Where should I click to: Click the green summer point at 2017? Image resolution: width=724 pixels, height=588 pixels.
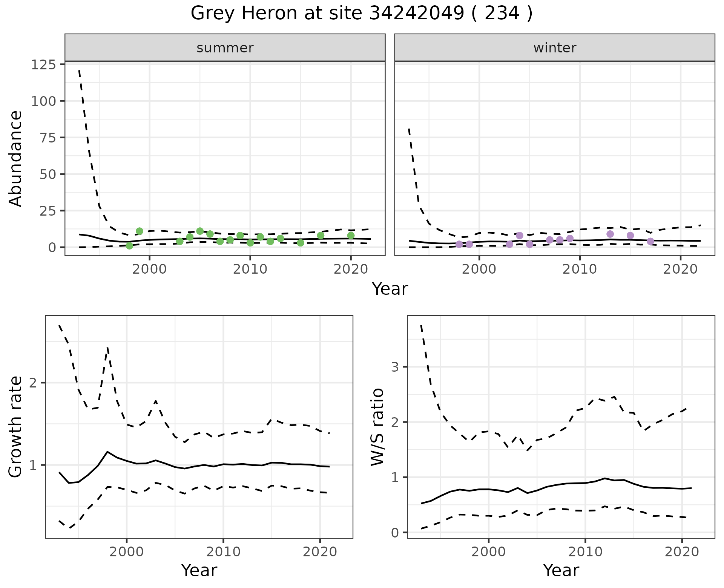[321, 236]
